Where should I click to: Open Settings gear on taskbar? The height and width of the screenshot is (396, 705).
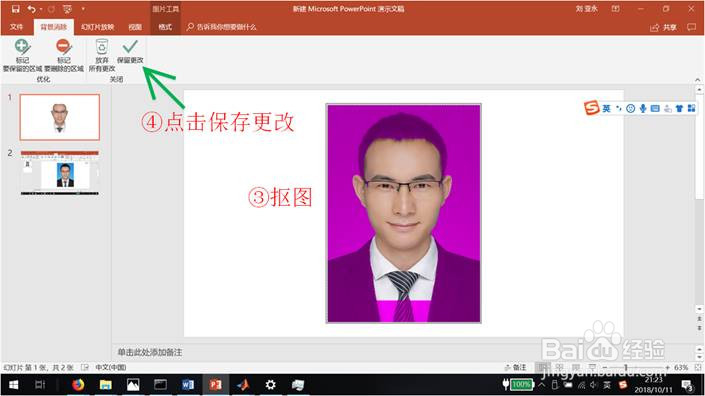tap(270, 385)
